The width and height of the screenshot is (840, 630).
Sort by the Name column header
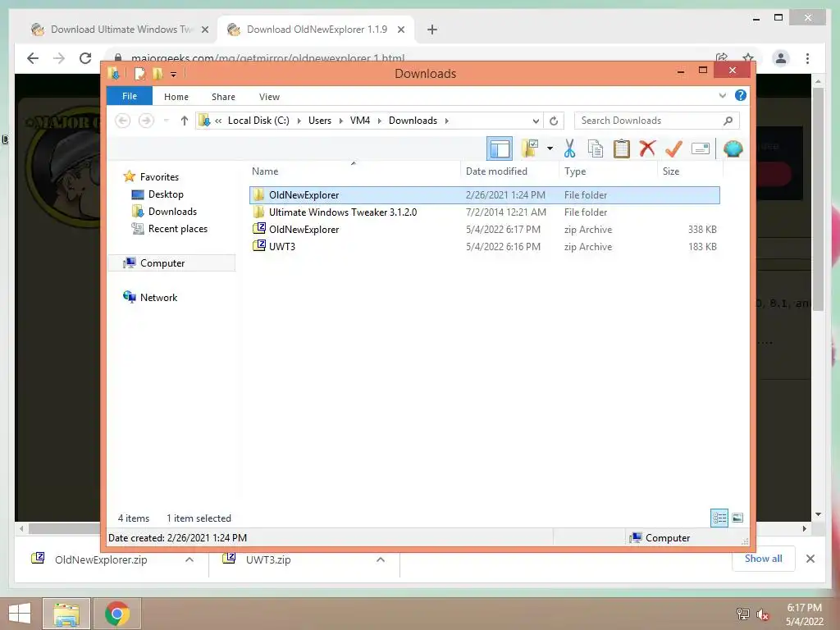pyautogui.click(x=354, y=171)
